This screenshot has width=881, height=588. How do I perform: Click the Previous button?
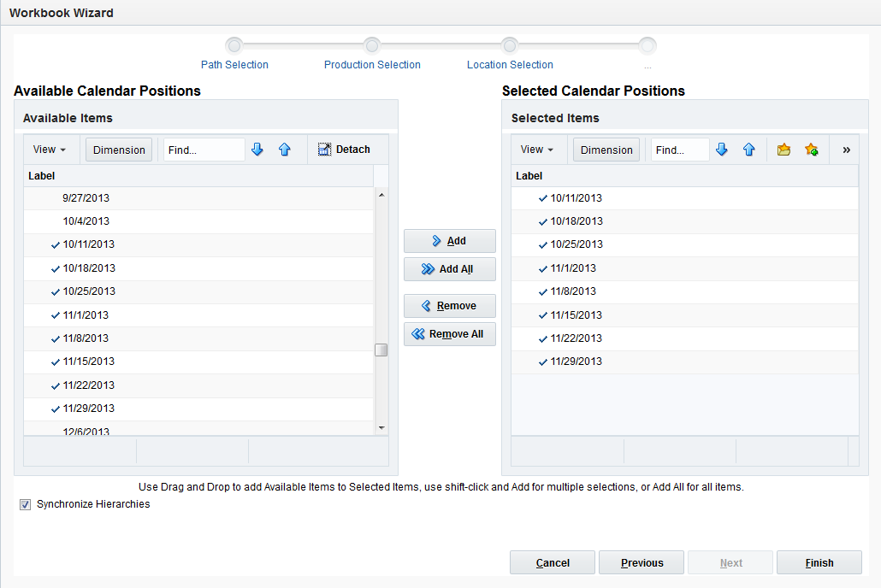pos(642,562)
